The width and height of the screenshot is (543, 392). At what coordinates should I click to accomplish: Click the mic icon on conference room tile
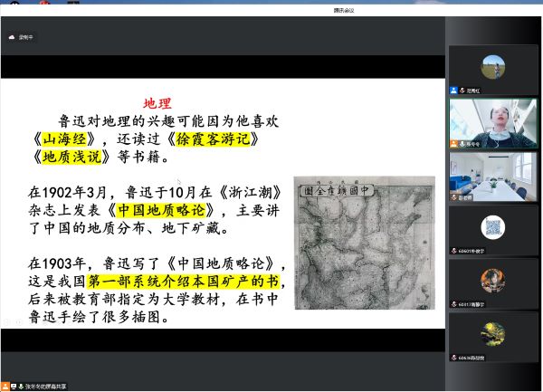click(453, 196)
